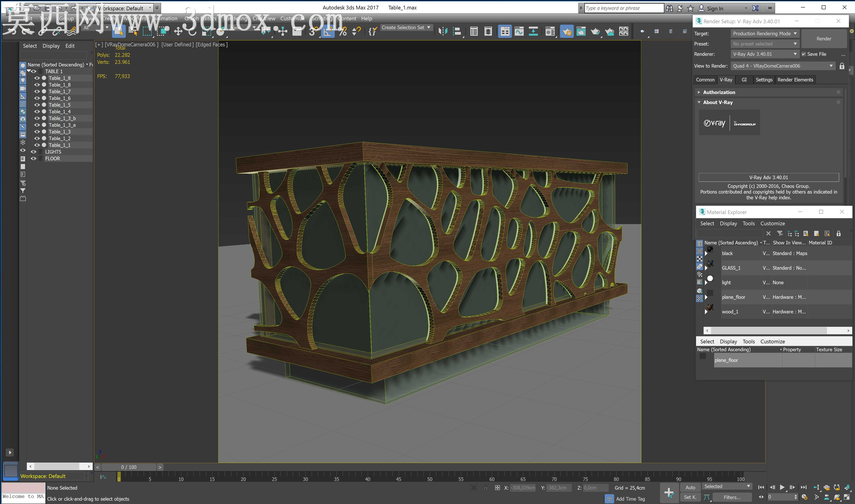Viewport: 855px width, 504px height.
Task: Open the Help menu
Action: 367,18
